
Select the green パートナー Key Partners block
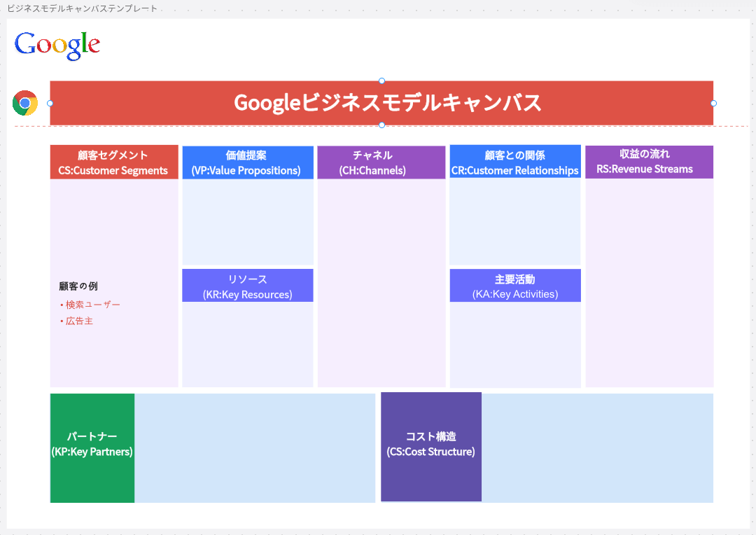pos(92,448)
